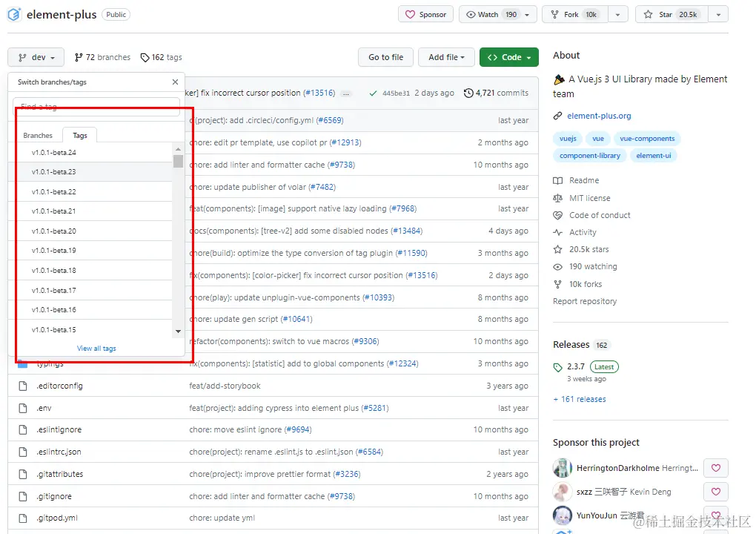Click the vue-components topic tag
The width and height of the screenshot is (756, 534).
tap(647, 139)
